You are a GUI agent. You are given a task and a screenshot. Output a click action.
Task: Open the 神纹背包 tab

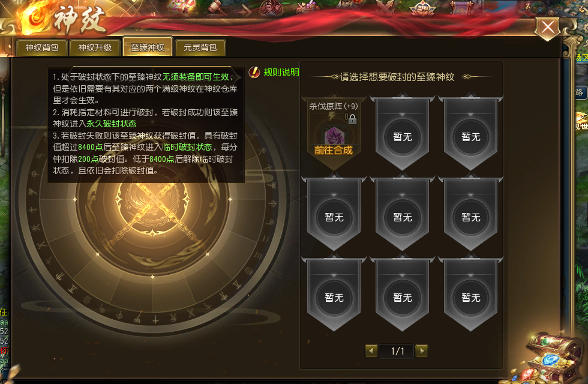[x=42, y=47]
